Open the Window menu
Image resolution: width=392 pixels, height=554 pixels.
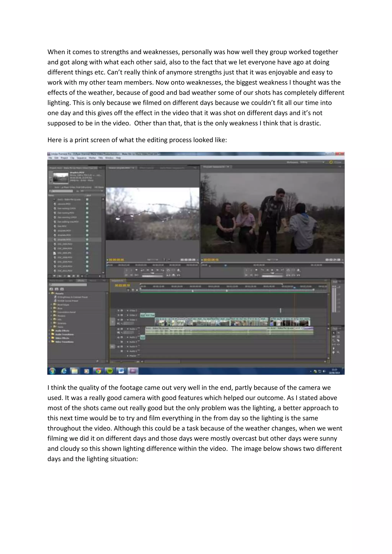[x=109, y=158]
